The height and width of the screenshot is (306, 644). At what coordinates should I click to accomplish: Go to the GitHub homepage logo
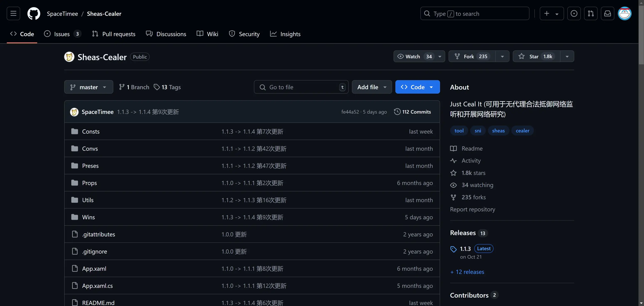33,14
